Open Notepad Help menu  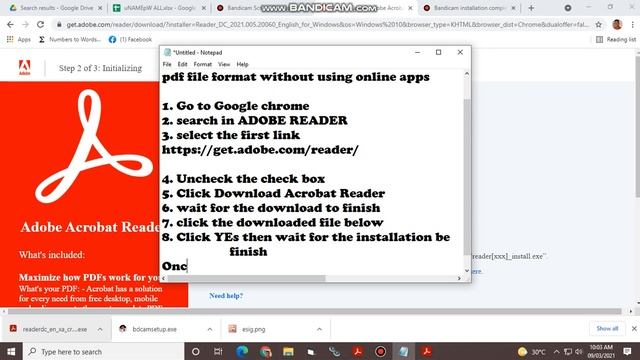click(x=242, y=64)
